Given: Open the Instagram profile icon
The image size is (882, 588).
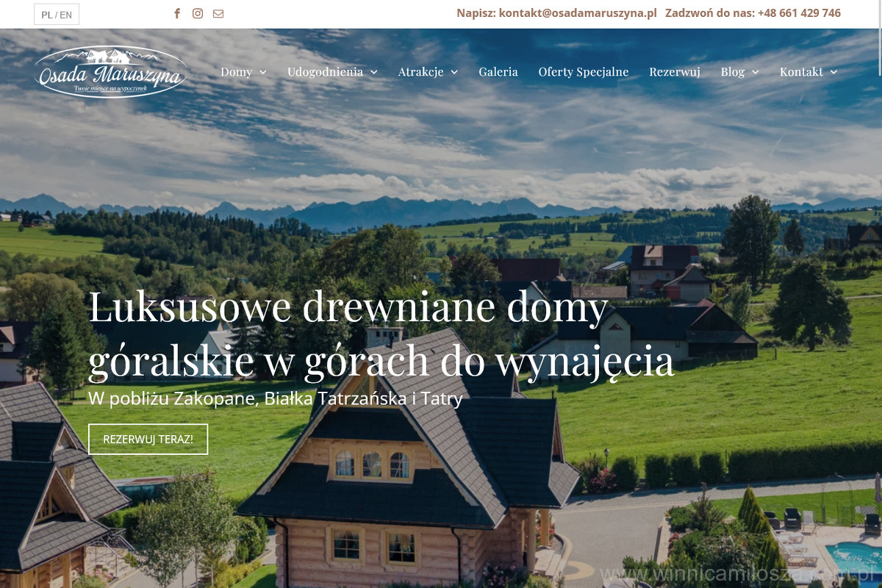Looking at the screenshot, I should tap(198, 13).
